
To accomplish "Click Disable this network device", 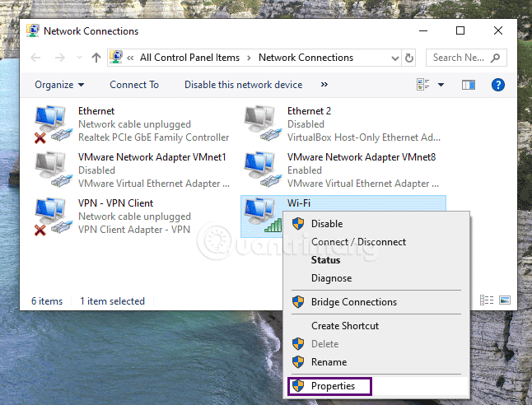I will coord(243,85).
